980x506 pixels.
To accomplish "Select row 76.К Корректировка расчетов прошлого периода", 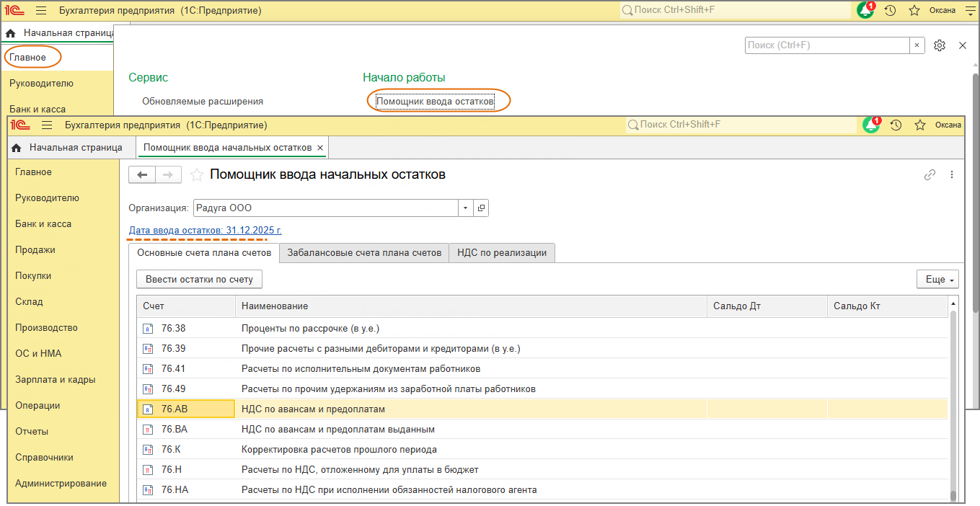I will pos(542,450).
